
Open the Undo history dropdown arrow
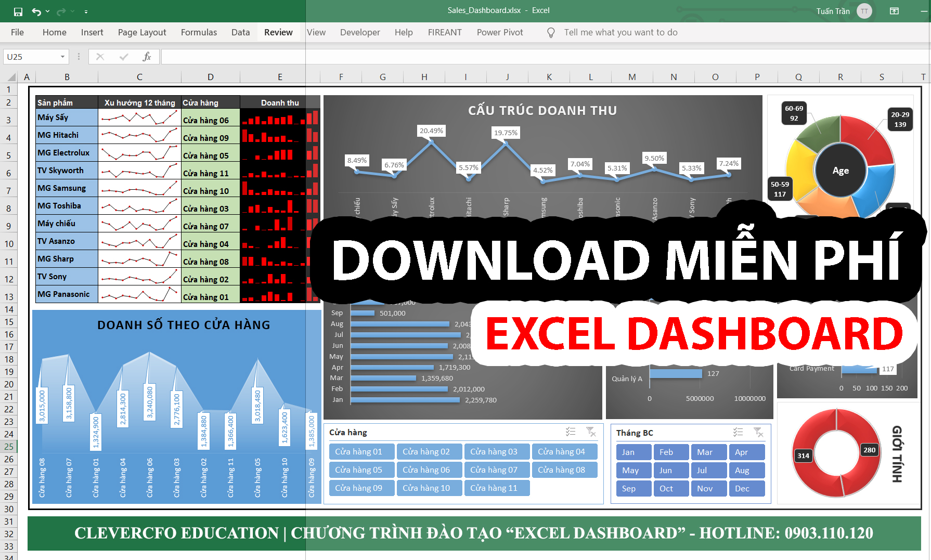[48, 11]
